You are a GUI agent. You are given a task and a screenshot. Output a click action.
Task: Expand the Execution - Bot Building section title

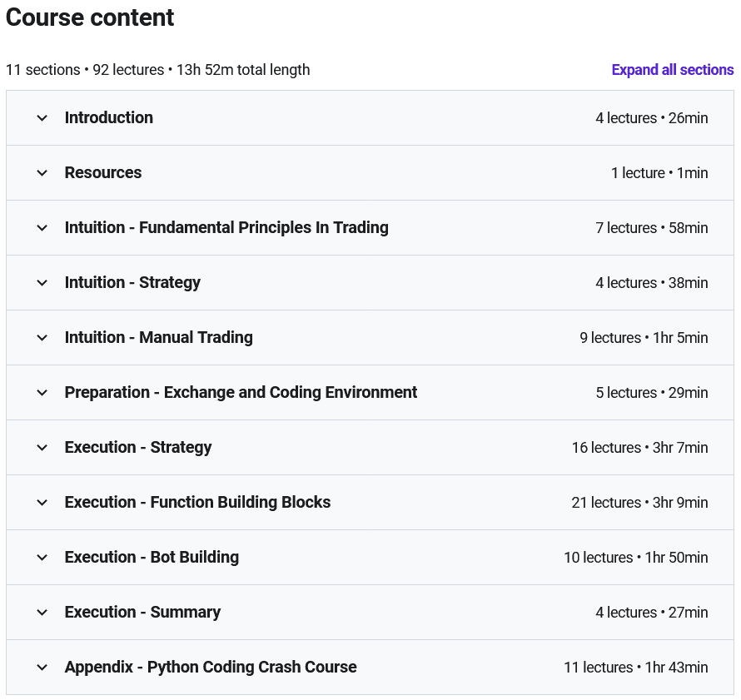point(152,558)
